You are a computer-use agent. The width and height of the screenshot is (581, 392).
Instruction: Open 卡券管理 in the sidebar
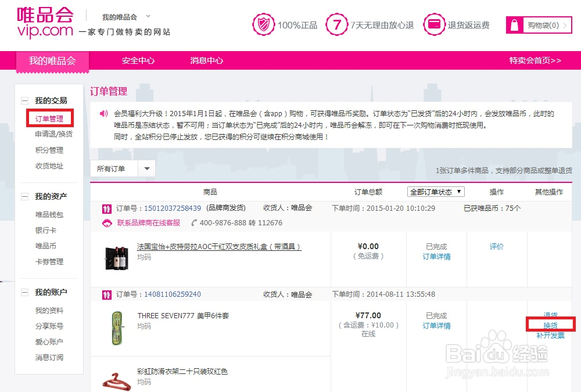[49, 261]
